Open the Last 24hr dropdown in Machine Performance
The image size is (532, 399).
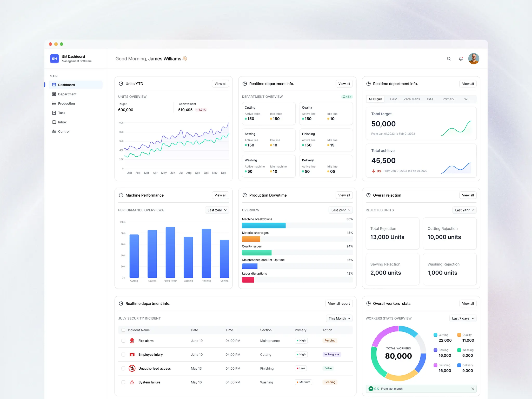(217, 210)
